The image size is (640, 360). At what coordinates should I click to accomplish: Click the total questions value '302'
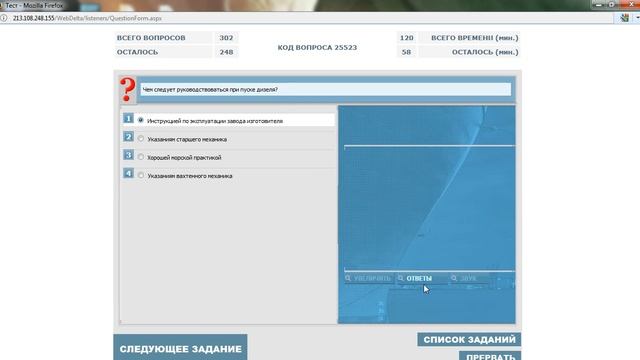(x=226, y=38)
